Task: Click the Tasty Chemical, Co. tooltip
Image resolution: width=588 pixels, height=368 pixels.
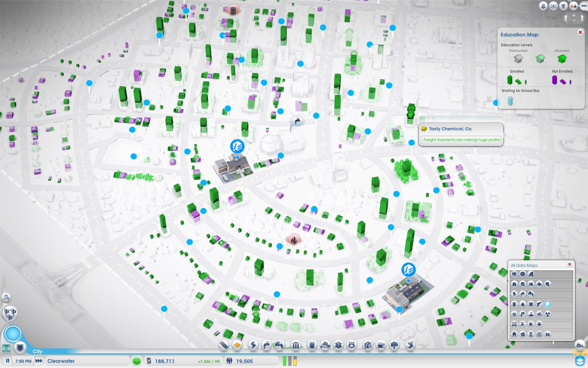Action: (x=461, y=134)
